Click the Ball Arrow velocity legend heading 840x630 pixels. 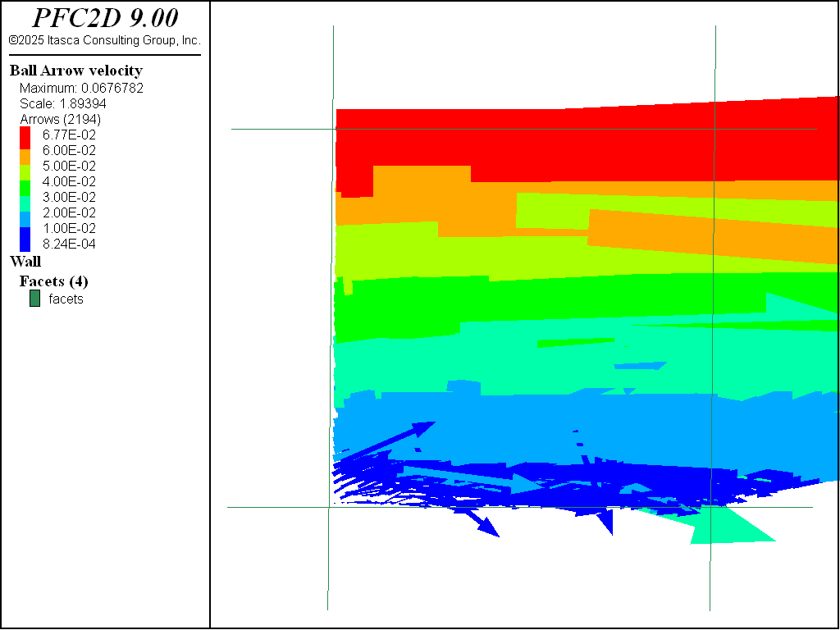coord(75,71)
